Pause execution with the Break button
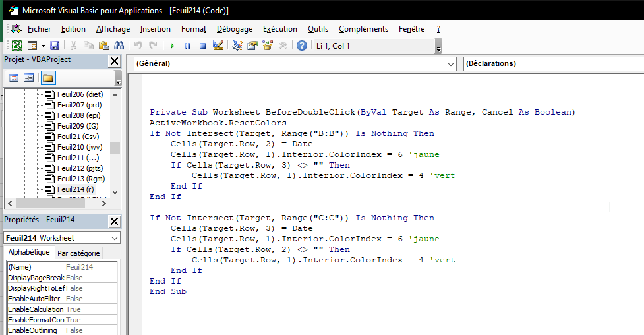The height and width of the screenshot is (335, 644). click(x=187, y=46)
